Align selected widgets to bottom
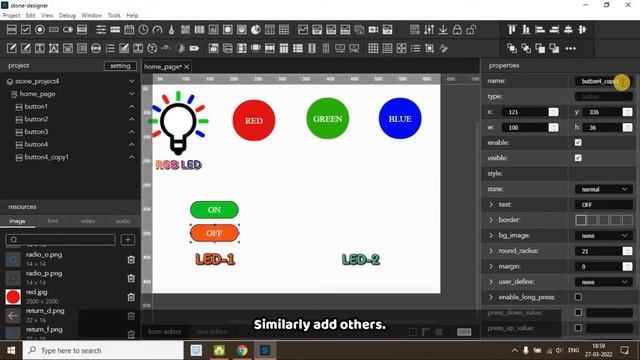 [x=526, y=29]
